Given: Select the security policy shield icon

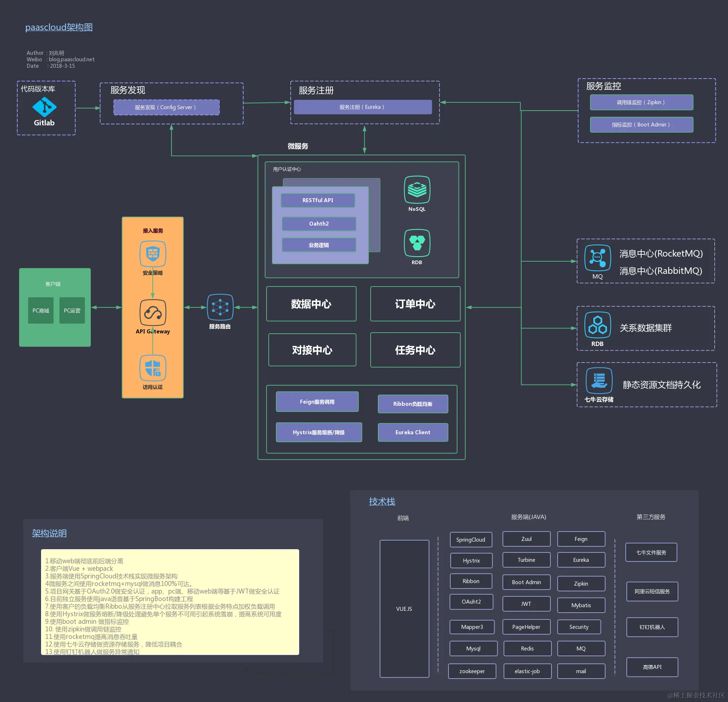Looking at the screenshot, I should (x=153, y=254).
